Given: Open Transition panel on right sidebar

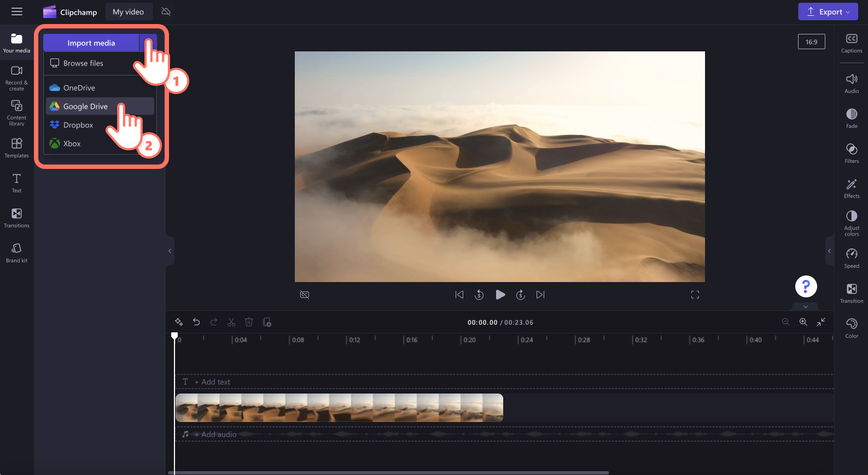Looking at the screenshot, I should click(x=852, y=294).
